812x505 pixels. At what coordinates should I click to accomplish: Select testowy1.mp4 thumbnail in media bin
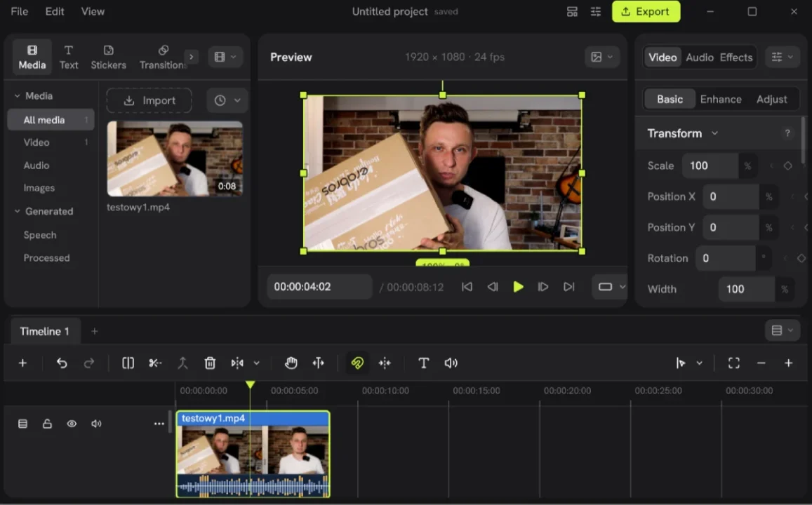click(x=175, y=159)
